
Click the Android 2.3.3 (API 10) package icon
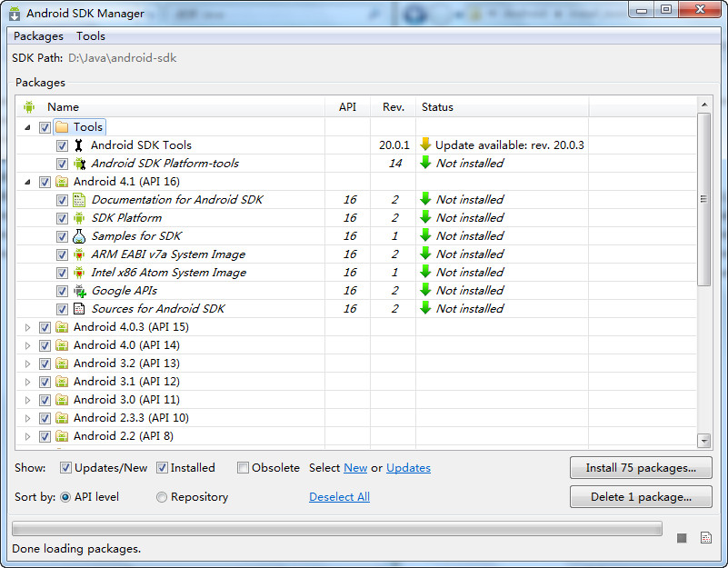[62, 418]
